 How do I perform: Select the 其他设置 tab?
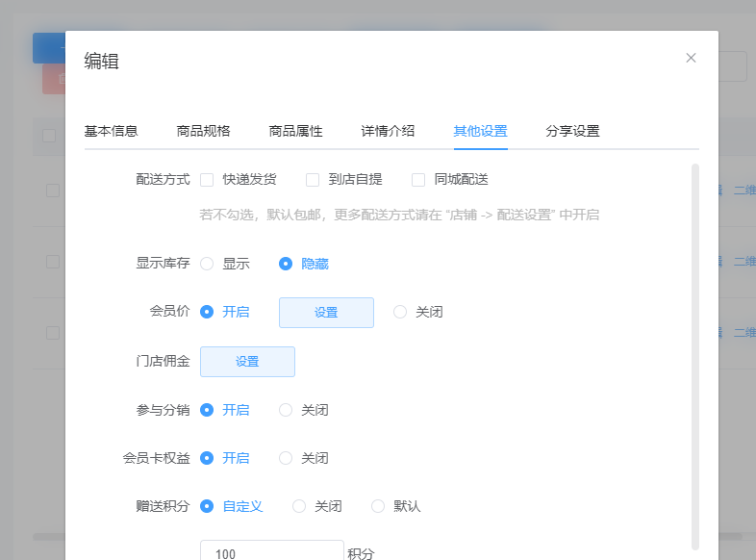pos(480,131)
